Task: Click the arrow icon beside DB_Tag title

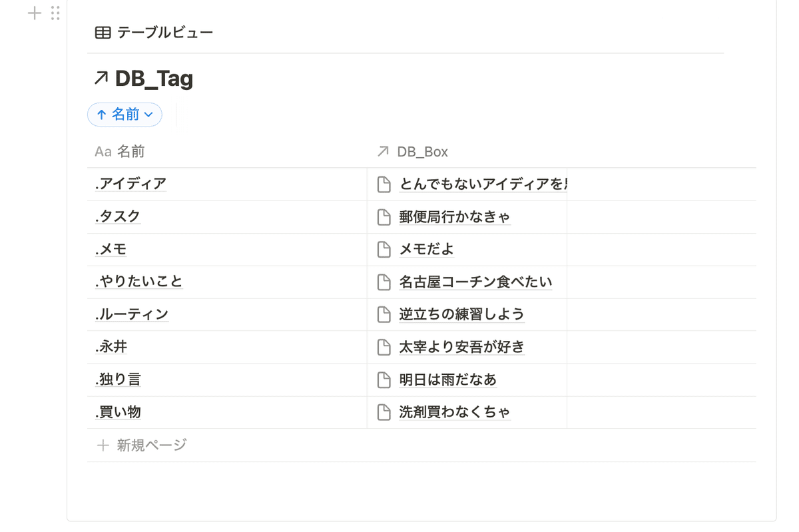Action: click(x=101, y=79)
